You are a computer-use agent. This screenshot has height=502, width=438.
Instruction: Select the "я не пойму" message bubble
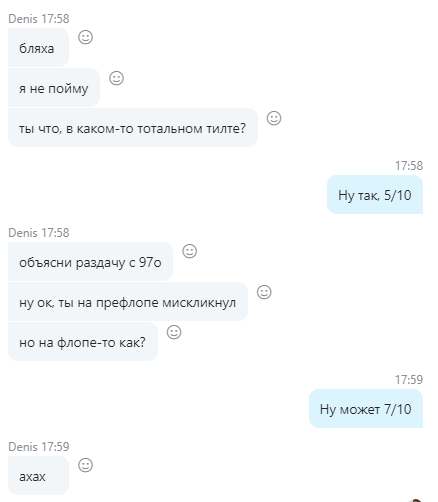click(x=54, y=88)
